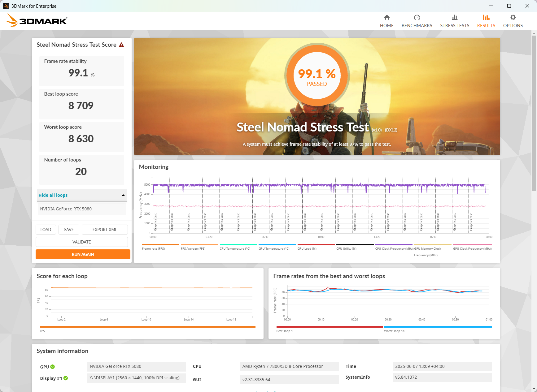
Task: Click the VALIDATE button
Action: (x=82, y=242)
